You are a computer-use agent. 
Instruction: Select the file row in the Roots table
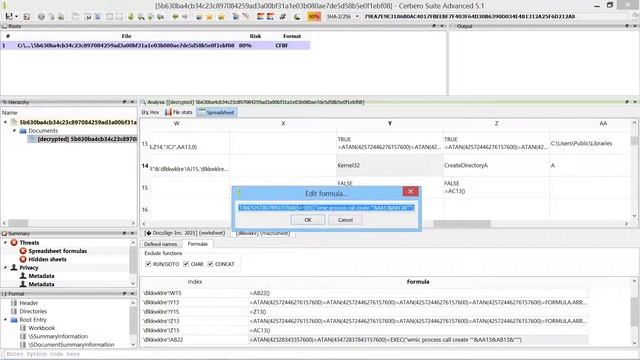pyautogui.click(x=156, y=45)
